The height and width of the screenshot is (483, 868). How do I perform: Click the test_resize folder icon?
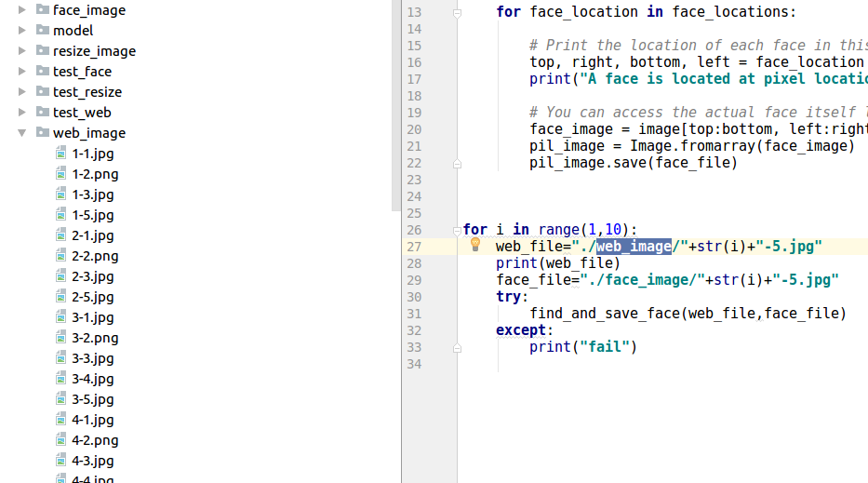coord(43,91)
